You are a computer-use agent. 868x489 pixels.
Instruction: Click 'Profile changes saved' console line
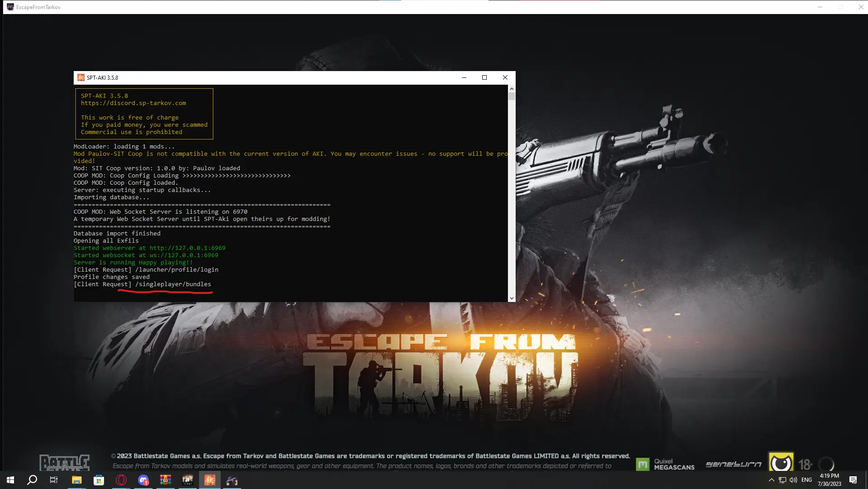[x=111, y=277]
